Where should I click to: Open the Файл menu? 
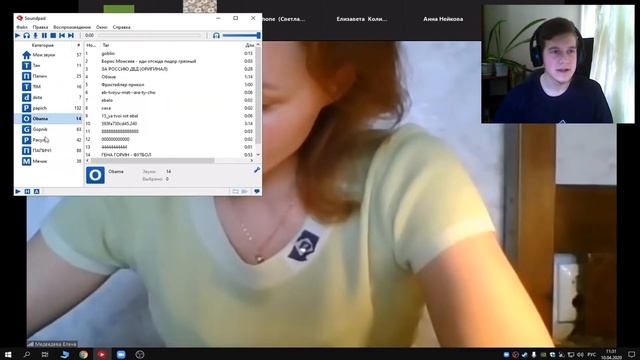[22, 27]
